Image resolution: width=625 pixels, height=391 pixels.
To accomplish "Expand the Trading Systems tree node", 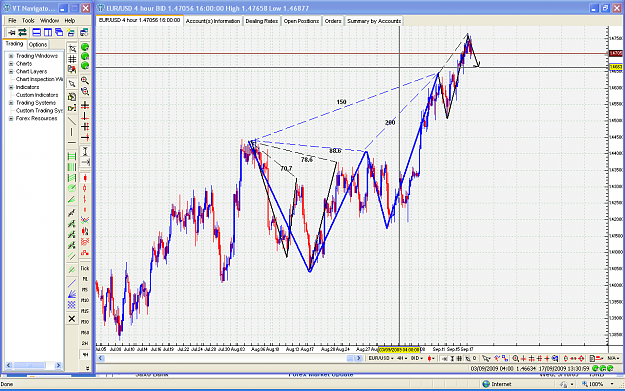I will [11, 103].
